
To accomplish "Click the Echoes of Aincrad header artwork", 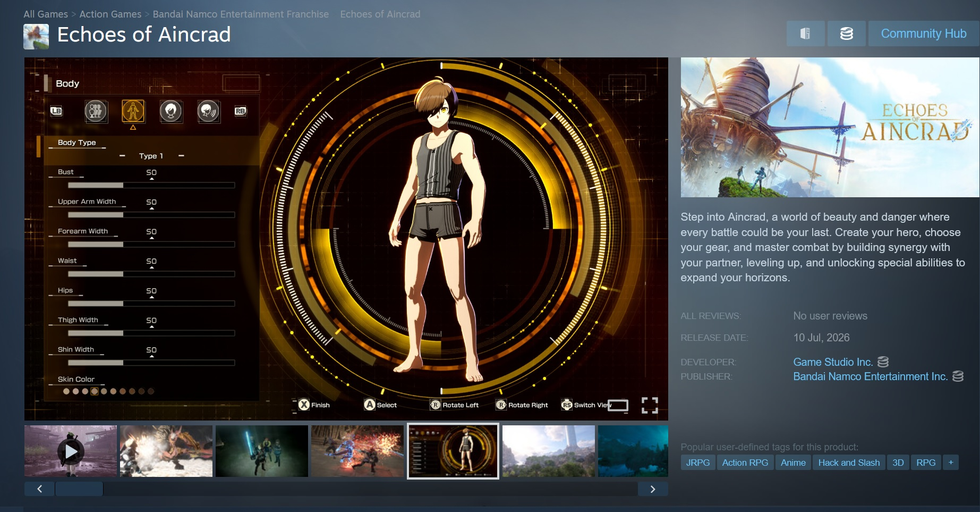I will [830, 128].
